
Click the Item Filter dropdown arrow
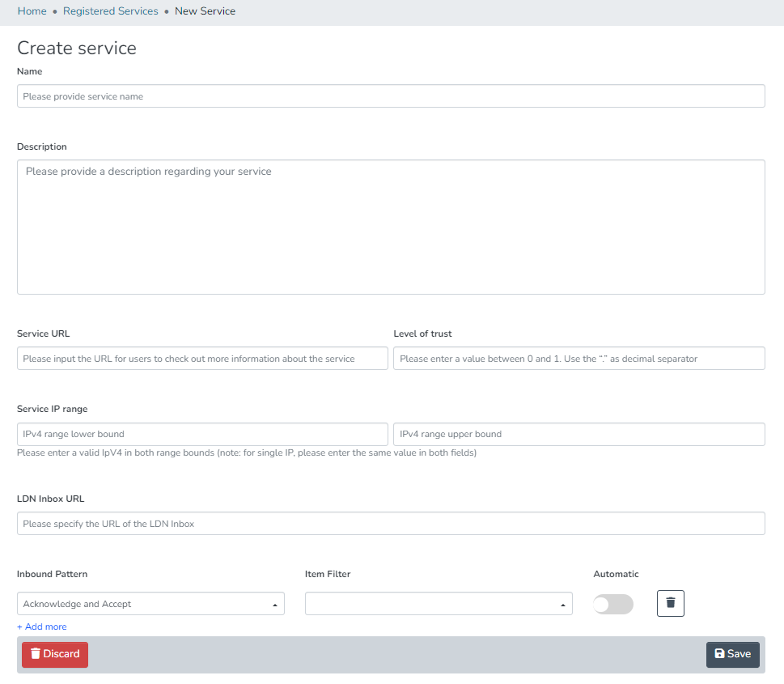coord(562,605)
